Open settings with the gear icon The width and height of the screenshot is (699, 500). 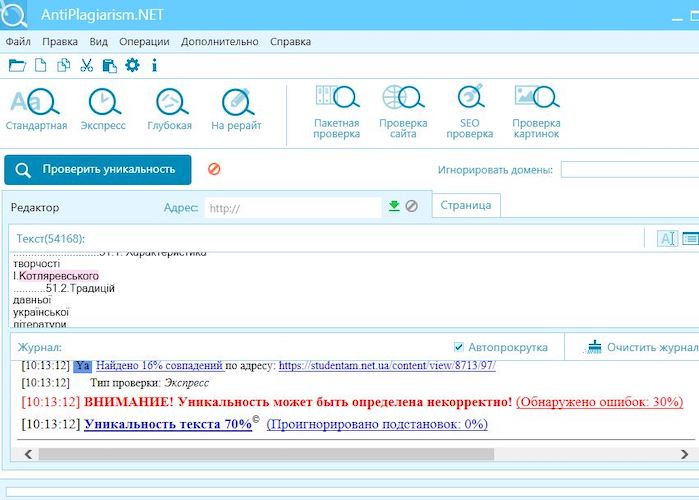click(x=132, y=66)
